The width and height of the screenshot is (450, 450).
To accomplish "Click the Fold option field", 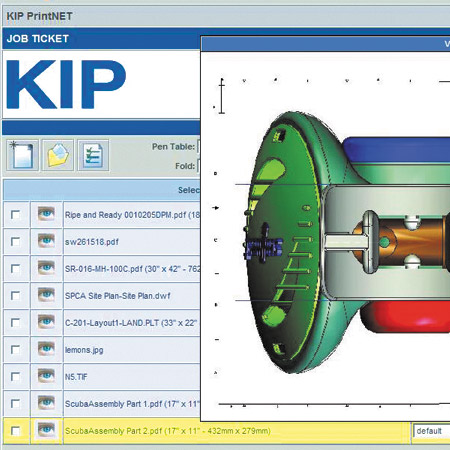I will coord(199,166).
